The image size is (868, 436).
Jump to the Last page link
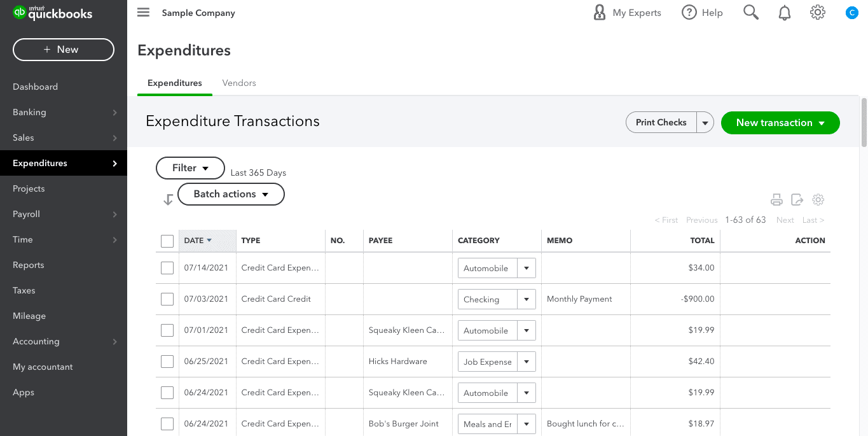[813, 220]
